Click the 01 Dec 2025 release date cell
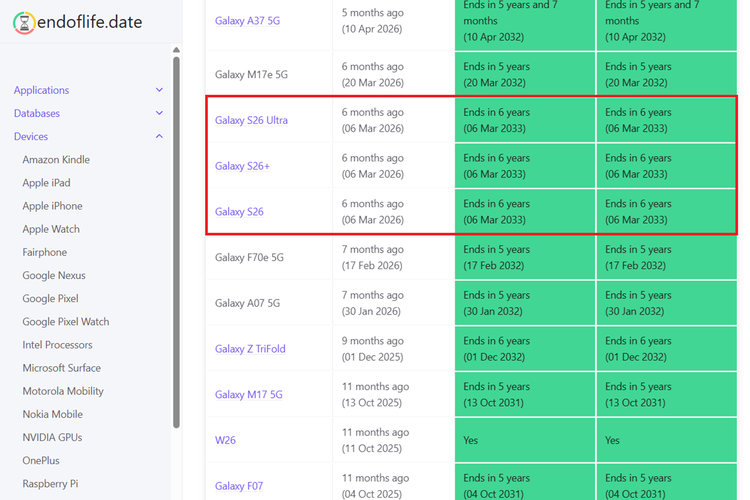This screenshot has height=500, width=750. pos(394,349)
